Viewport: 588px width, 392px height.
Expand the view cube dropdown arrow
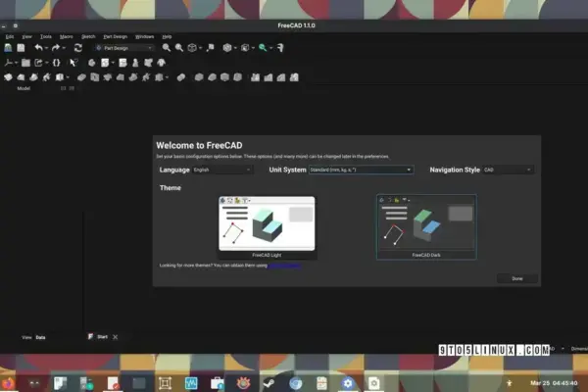coord(200,48)
